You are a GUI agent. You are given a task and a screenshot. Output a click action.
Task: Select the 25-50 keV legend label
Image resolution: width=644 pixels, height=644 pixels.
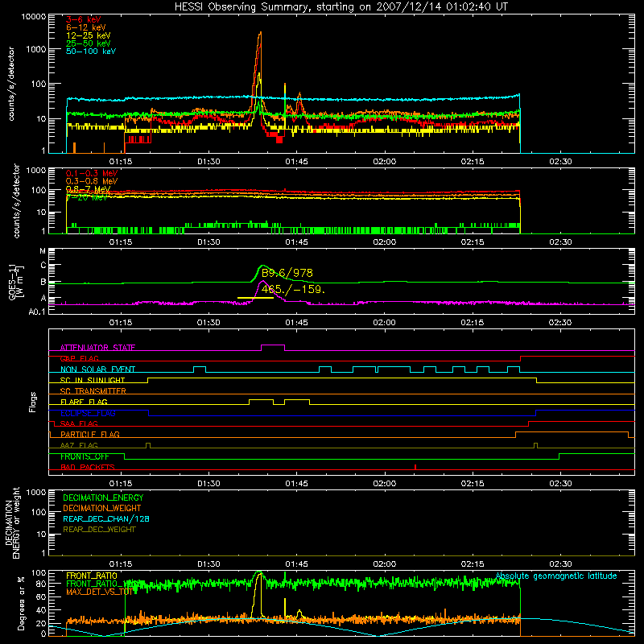click(88, 43)
